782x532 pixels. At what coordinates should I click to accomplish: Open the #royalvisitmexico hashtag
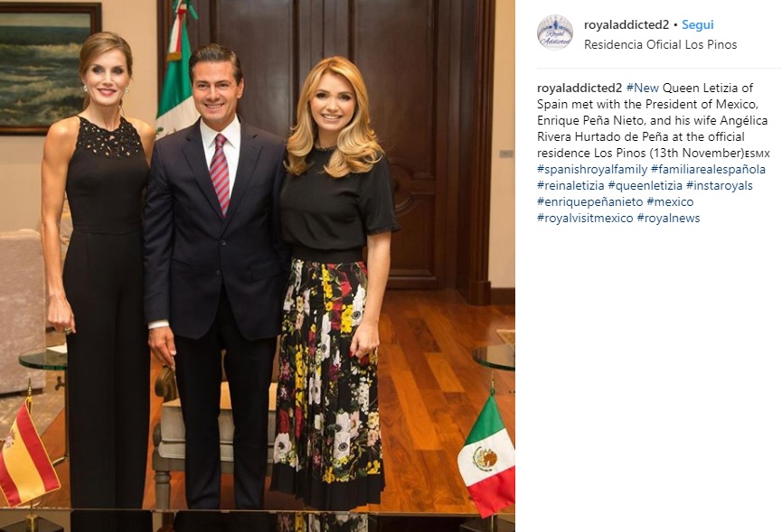(x=585, y=219)
